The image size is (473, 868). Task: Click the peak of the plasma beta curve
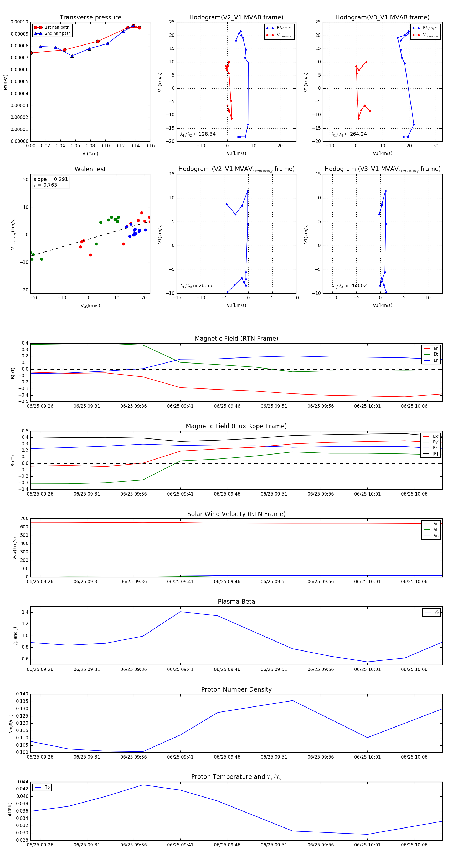[x=181, y=612]
